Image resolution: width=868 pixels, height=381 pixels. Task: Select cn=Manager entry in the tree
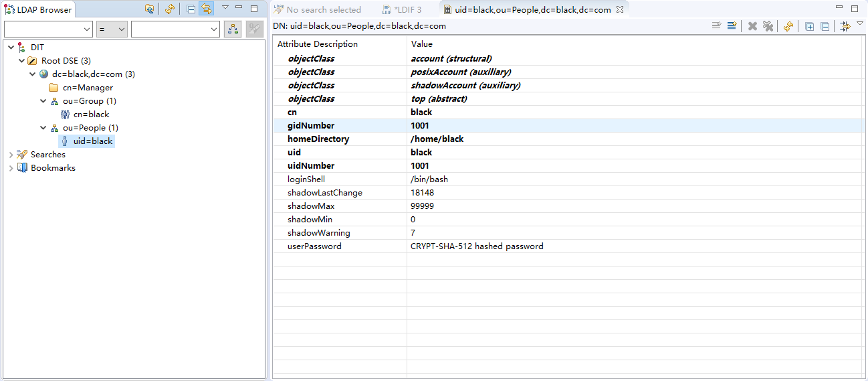88,88
